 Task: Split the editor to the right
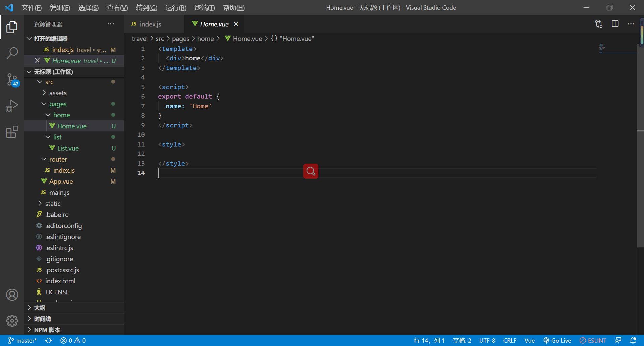point(615,24)
